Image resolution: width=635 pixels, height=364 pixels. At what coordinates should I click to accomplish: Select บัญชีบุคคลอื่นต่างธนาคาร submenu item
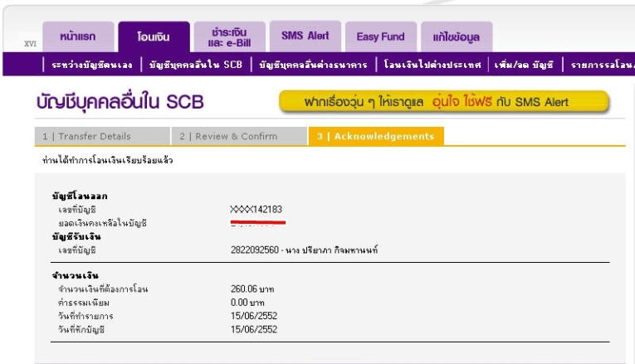coord(313,65)
